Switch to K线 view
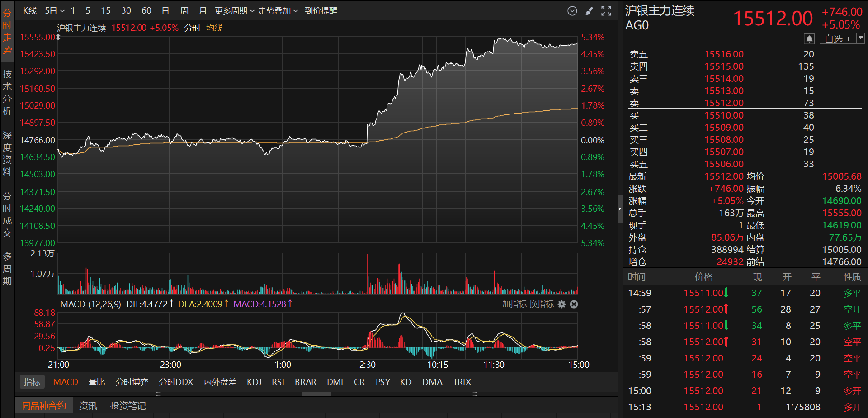Screen dimensions: 868x418 coord(30,11)
